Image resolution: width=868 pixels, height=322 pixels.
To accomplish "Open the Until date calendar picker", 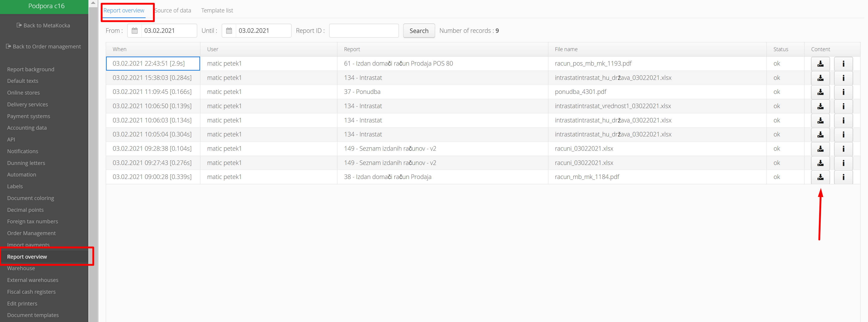I will click(x=229, y=31).
